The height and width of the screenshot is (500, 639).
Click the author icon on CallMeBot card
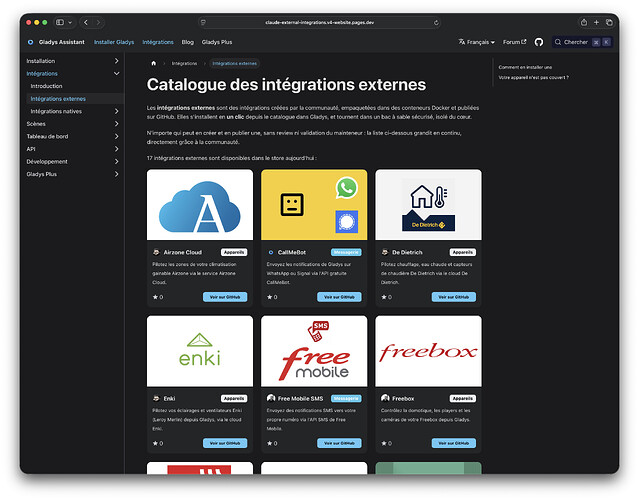point(271,252)
